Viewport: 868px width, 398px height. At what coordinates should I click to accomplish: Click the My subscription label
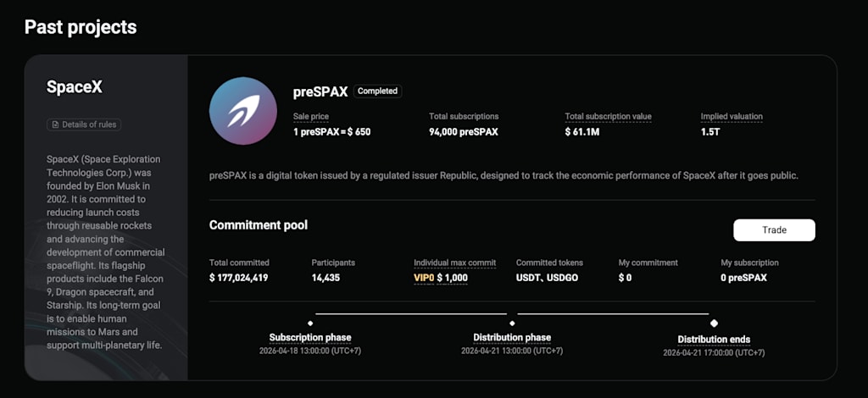pyautogui.click(x=749, y=263)
